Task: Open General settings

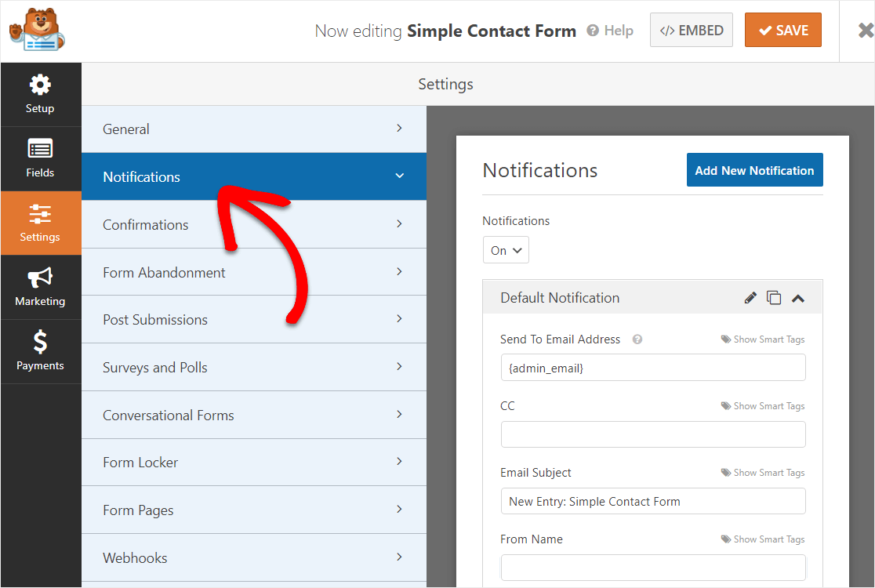Action: [x=254, y=129]
